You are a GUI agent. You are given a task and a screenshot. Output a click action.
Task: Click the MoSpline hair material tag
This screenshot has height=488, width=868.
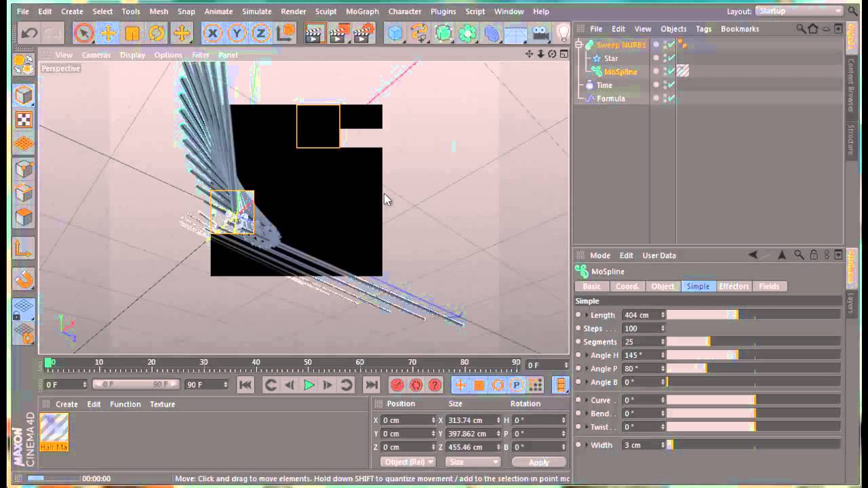click(x=683, y=71)
